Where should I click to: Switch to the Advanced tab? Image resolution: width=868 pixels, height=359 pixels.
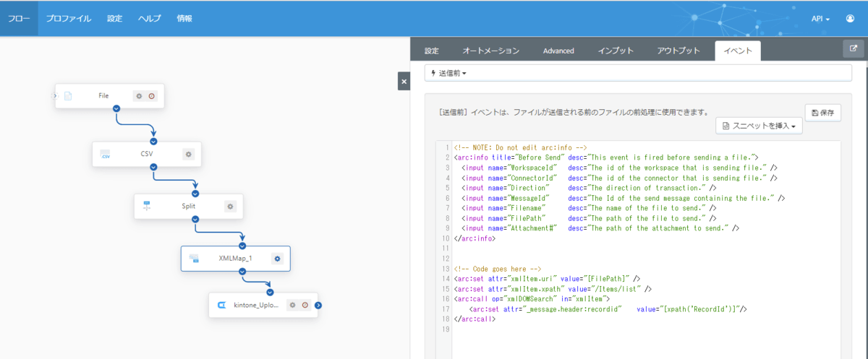click(x=558, y=51)
